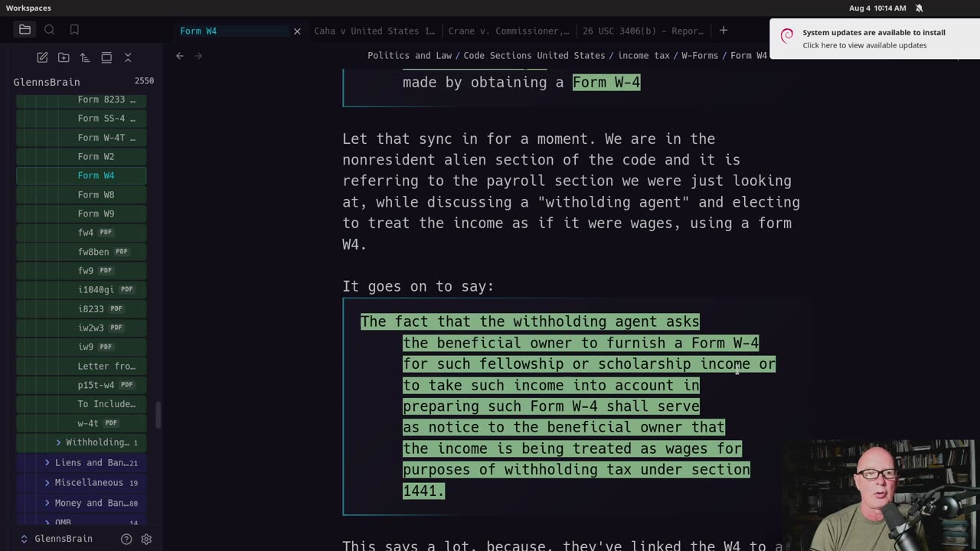
Task: Open p15t-w4 PDF file
Action: coord(81,385)
